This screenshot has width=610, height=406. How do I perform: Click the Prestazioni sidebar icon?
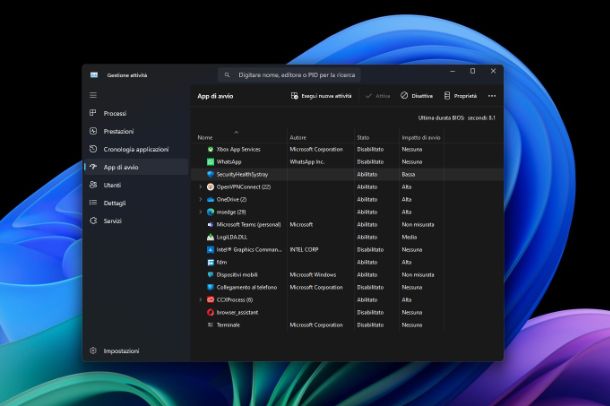tap(93, 131)
